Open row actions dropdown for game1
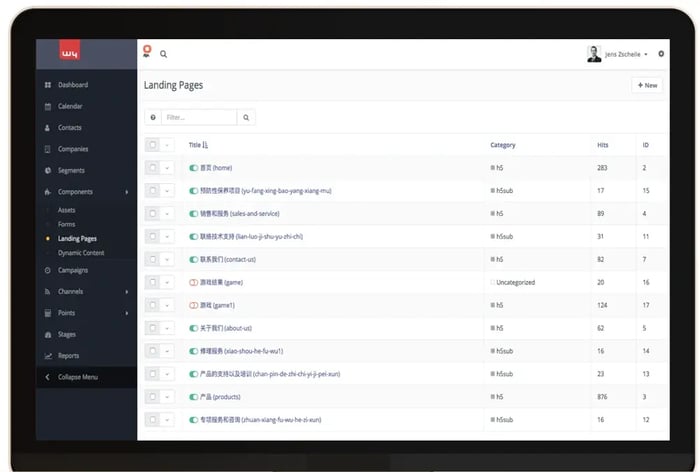This screenshot has width=700, height=472. click(x=167, y=305)
